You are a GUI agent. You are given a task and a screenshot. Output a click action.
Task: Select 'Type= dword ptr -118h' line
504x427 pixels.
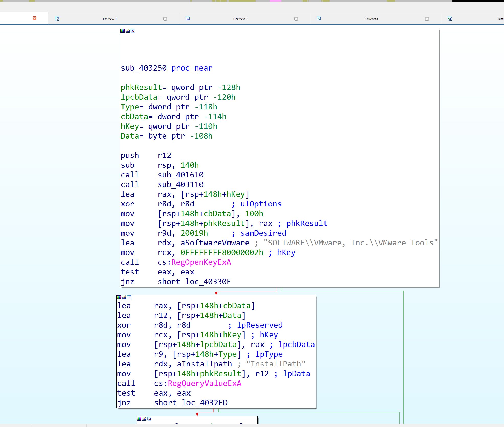(x=169, y=107)
